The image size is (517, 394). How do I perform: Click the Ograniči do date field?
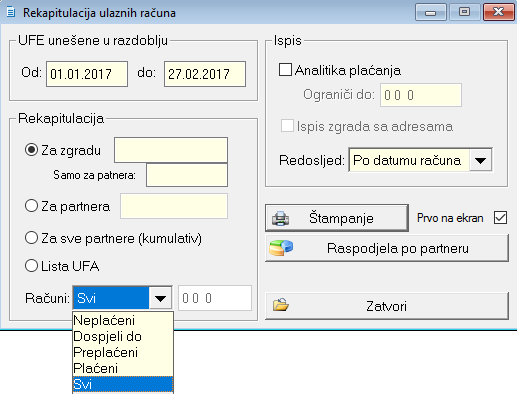click(421, 95)
